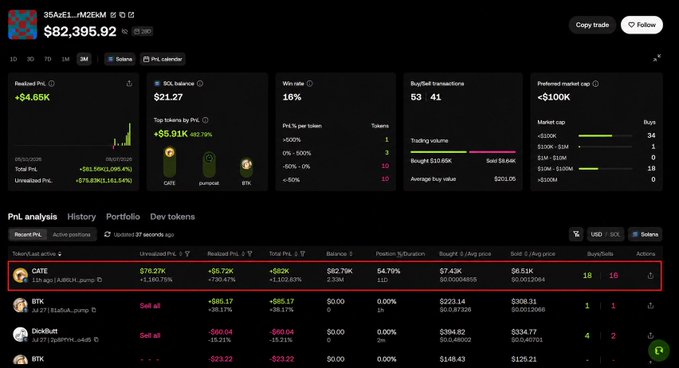Screen dimensions: 679x368
Task: Follow this wallet
Action: [x=642, y=25]
